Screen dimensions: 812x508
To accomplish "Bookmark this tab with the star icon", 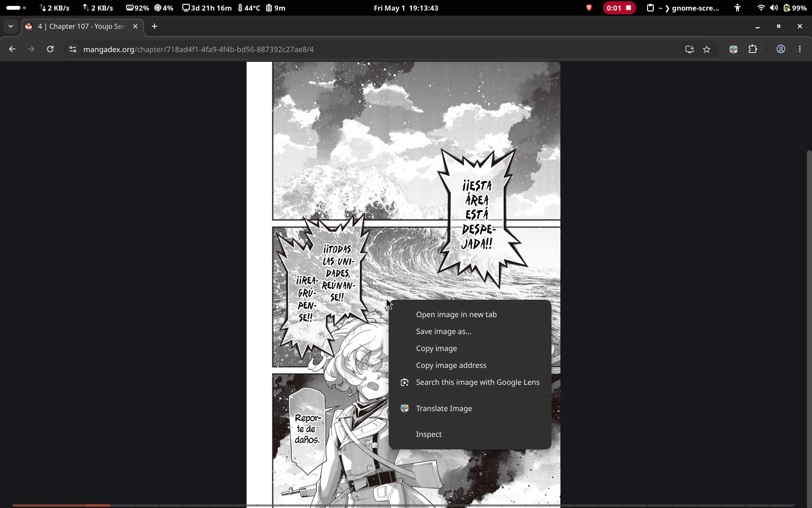I will tap(707, 49).
